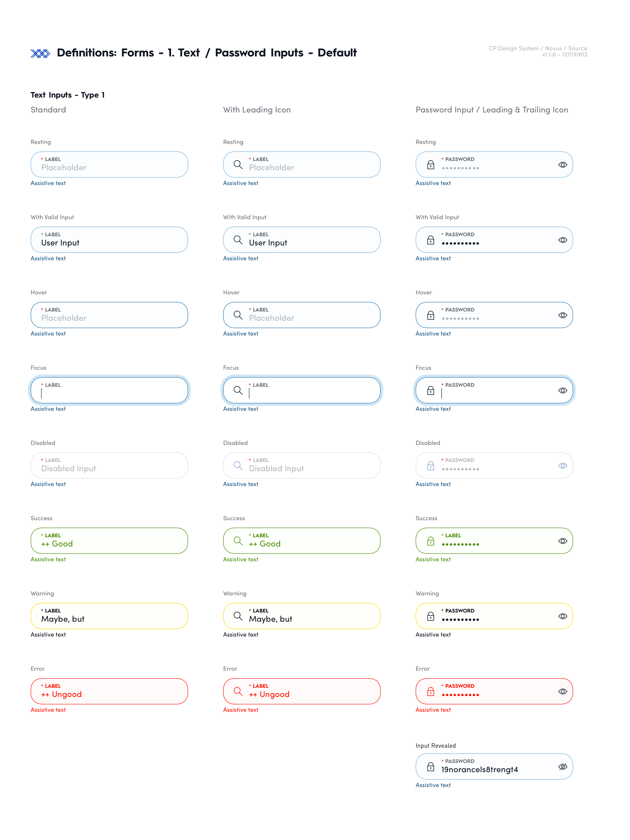
Task: Click the search icon in the Error state input
Action: coord(238,691)
